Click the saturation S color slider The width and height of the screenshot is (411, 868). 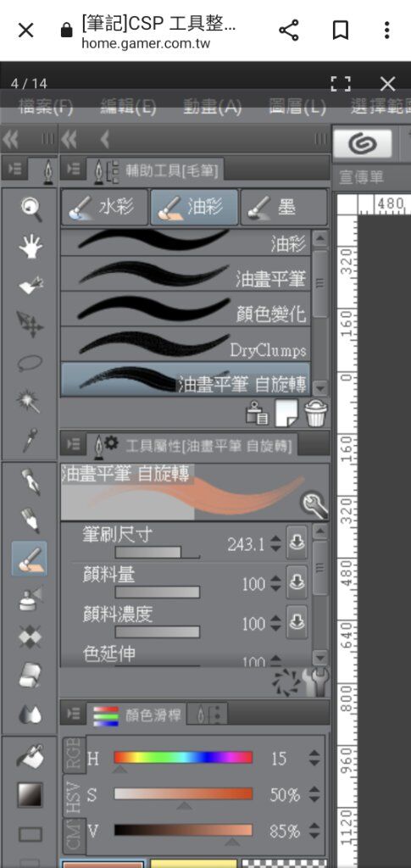(183, 794)
